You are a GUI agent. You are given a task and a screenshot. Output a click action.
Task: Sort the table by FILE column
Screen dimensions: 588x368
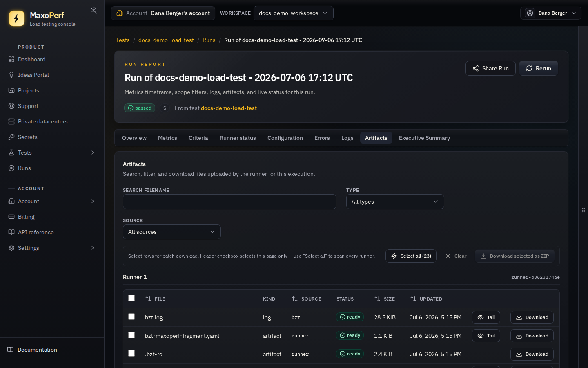pyautogui.click(x=155, y=299)
